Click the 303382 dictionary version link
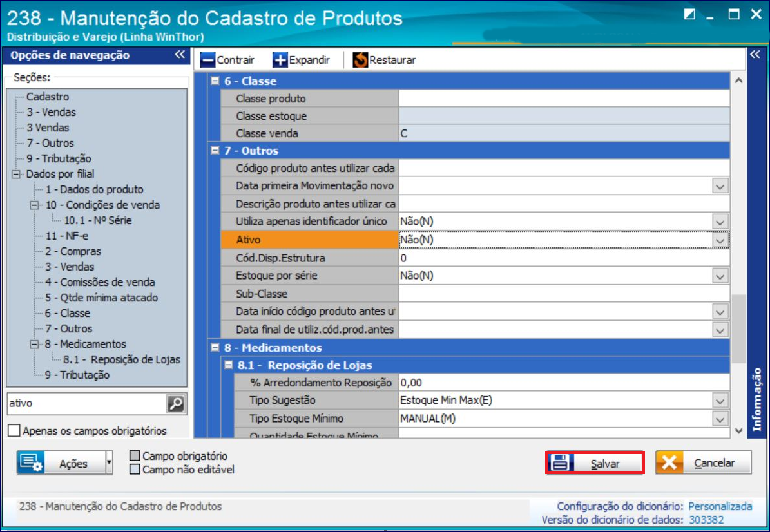Screen dimensions: 770x532 (x=706, y=520)
